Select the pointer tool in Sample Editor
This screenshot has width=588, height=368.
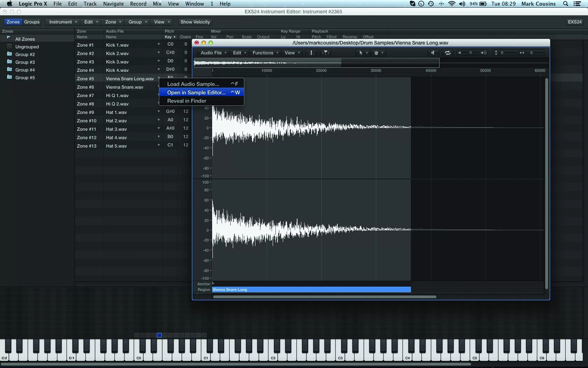tap(361, 53)
